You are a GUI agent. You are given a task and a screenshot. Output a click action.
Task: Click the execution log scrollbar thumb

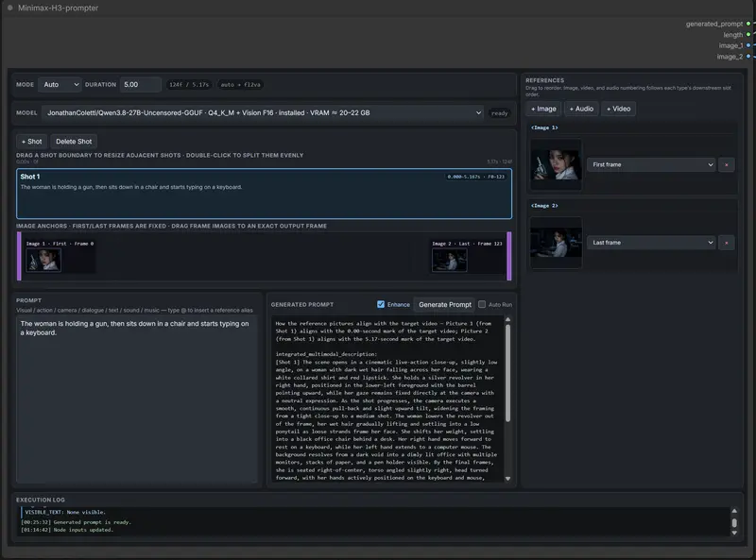pyautogui.click(x=734, y=522)
